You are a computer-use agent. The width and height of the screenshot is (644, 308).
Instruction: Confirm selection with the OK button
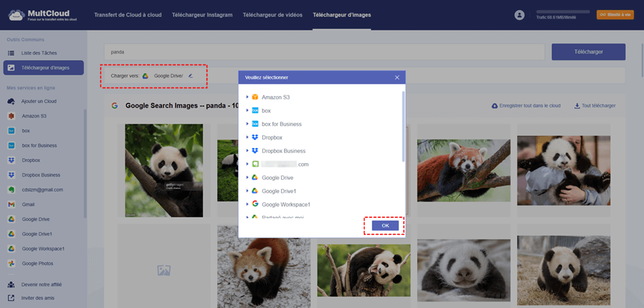coord(385,226)
